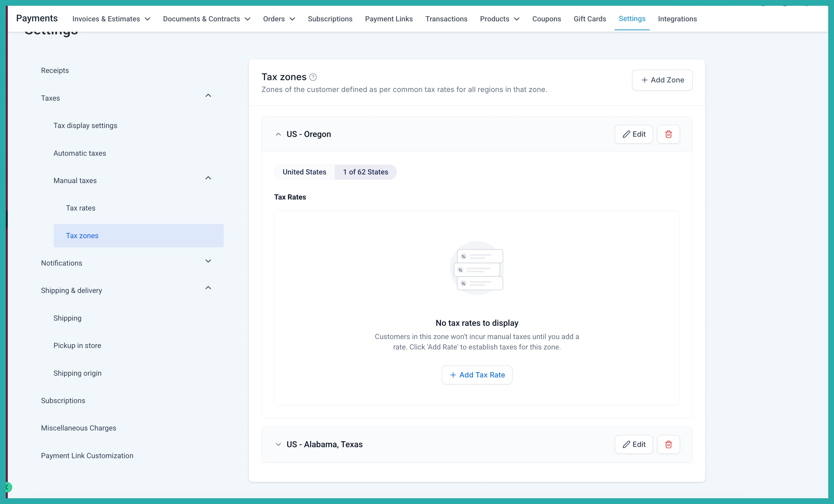Open Shipping settings in sidebar
The image size is (834, 504).
tap(67, 318)
